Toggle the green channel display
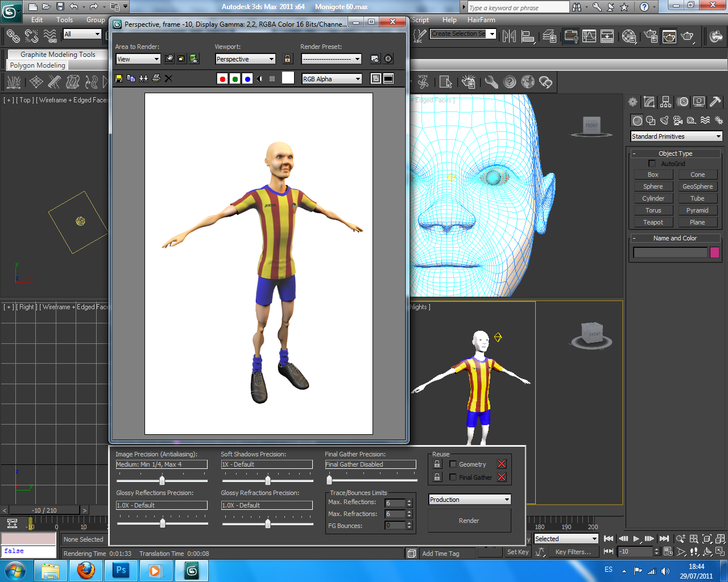 click(235, 79)
